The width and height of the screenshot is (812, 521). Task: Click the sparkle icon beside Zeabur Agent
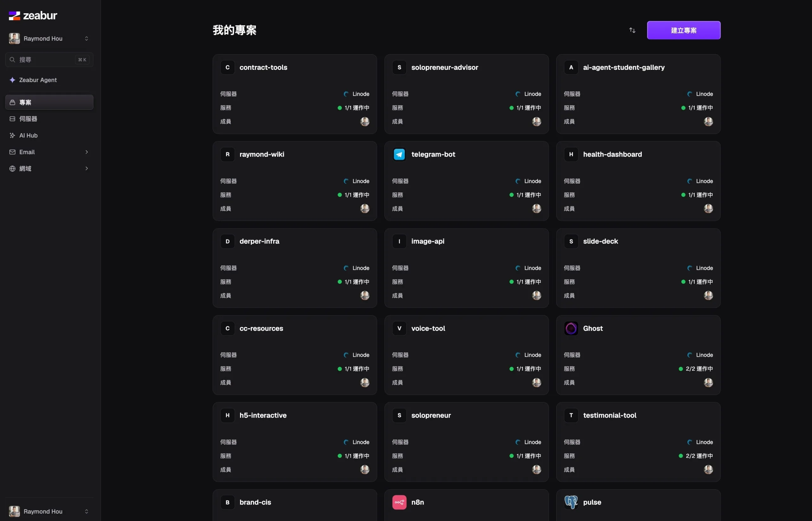pyautogui.click(x=12, y=80)
